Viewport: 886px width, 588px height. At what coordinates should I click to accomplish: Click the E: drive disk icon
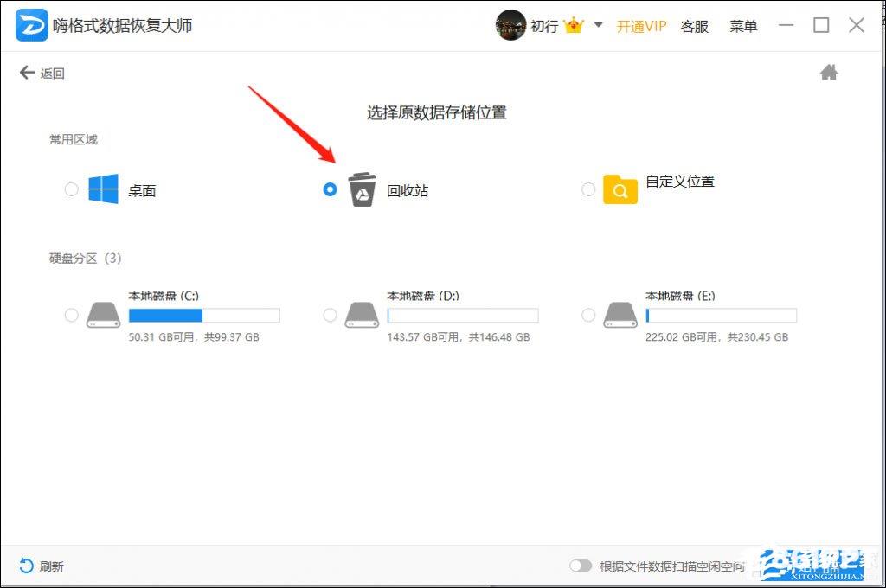pyautogui.click(x=620, y=315)
